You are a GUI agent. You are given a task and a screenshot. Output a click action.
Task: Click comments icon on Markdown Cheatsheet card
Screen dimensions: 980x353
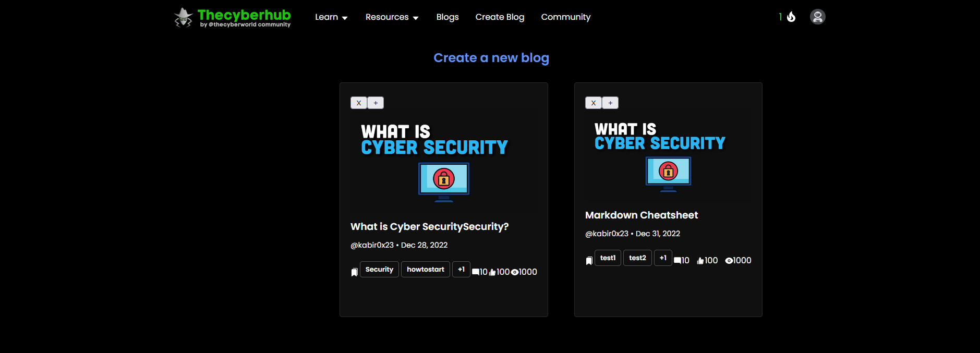coord(677,261)
